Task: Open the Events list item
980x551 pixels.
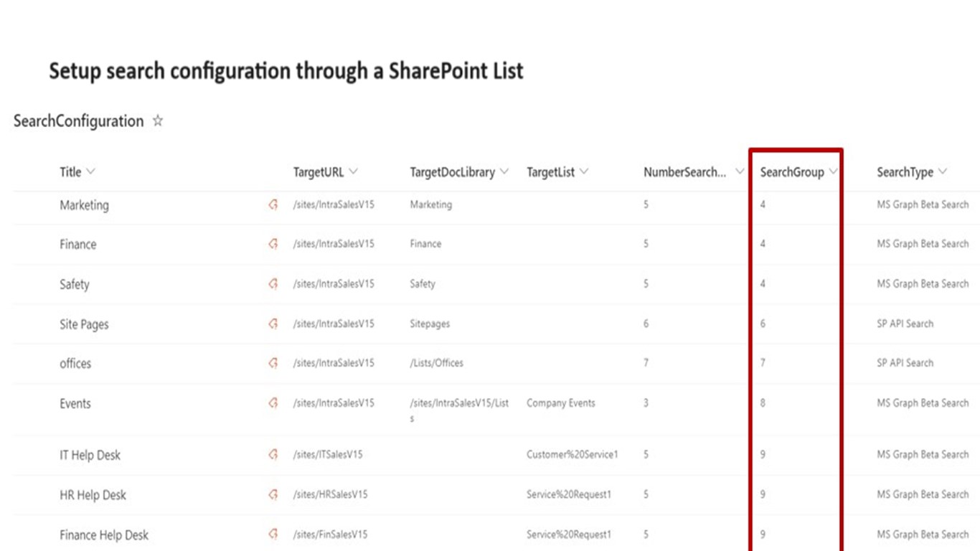Action: tap(75, 404)
